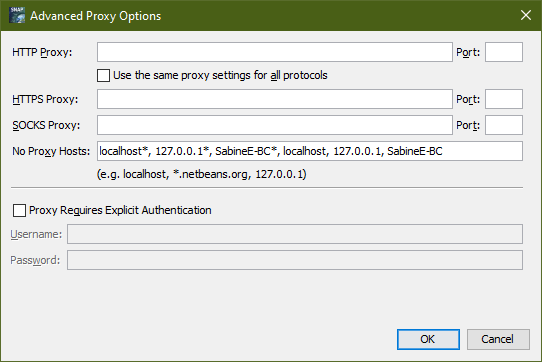Focus the HTTP Proxy host field
Image resolution: width=542 pixels, height=362 pixels.
point(275,52)
